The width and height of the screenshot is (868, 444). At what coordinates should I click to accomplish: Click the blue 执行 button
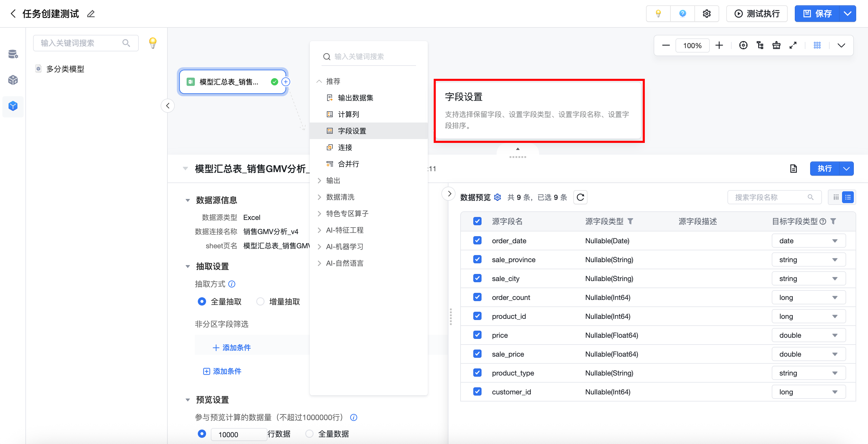coord(825,169)
